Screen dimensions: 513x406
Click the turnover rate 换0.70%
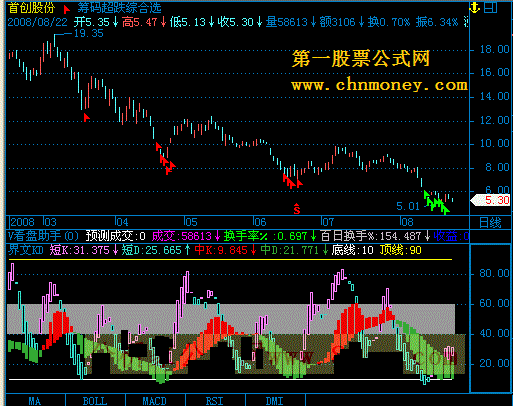click(389, 22)
